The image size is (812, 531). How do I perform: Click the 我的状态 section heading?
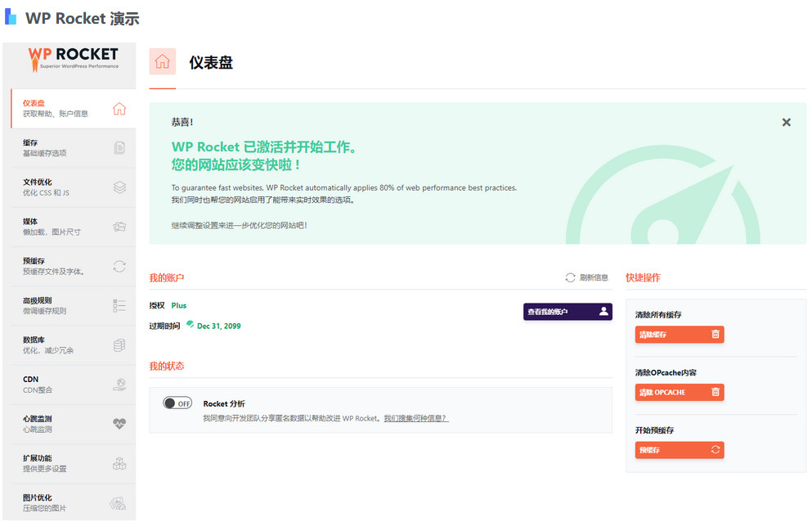click(x=166, y=366)
